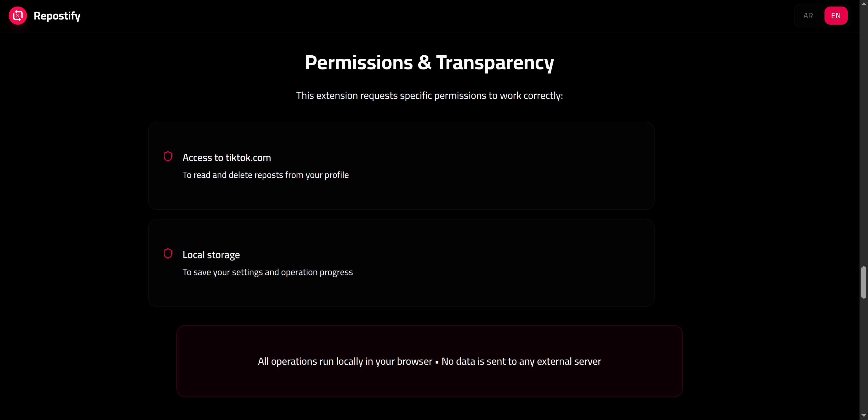
Task: Click the pink shield outline in the top permission card
Action: coord(168,156)
